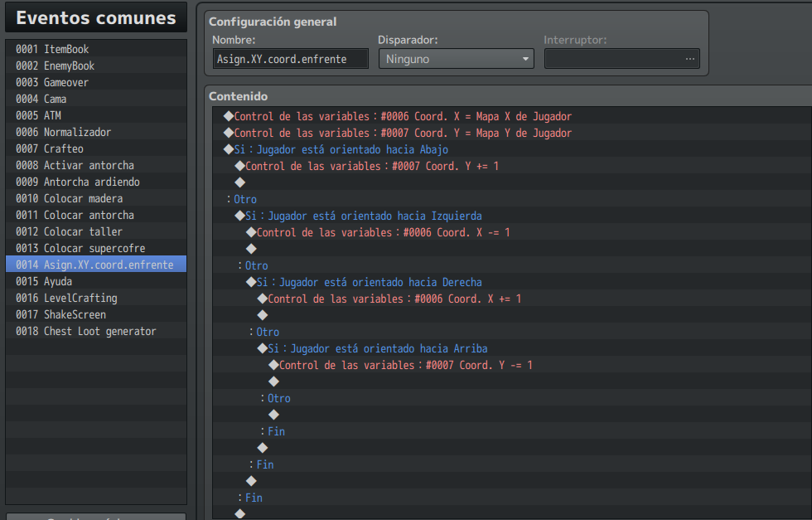Viewport: 812px width, 520px height.
Task: Select command Coord. Y += 1
Action: coord(512,166)
